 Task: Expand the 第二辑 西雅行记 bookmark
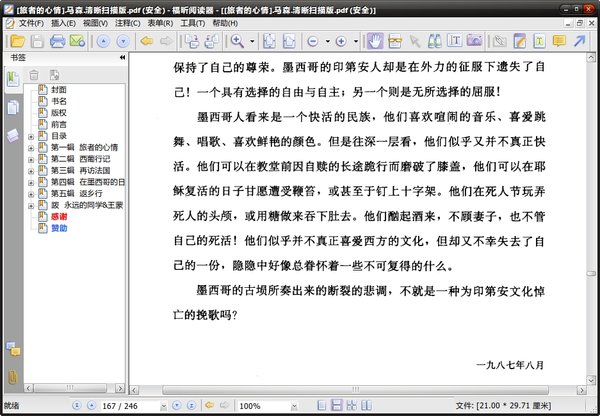pyautogui.click(x=31, y=159)
